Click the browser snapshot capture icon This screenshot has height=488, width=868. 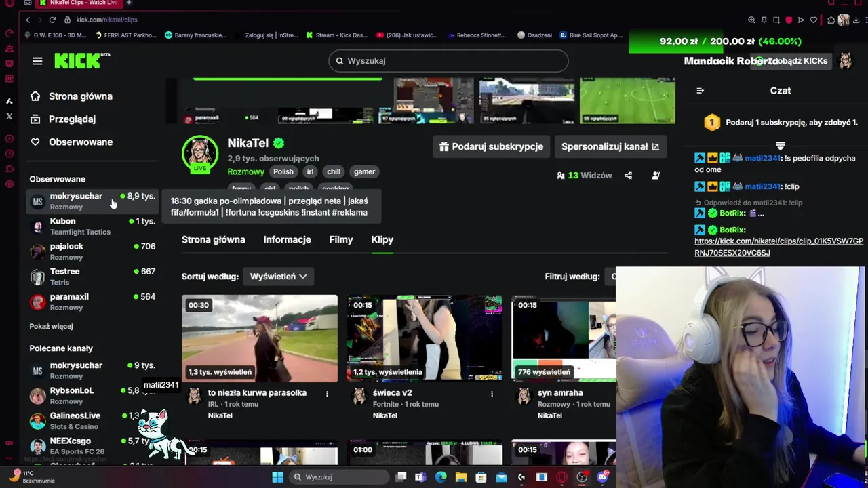(x=776, y=20)
